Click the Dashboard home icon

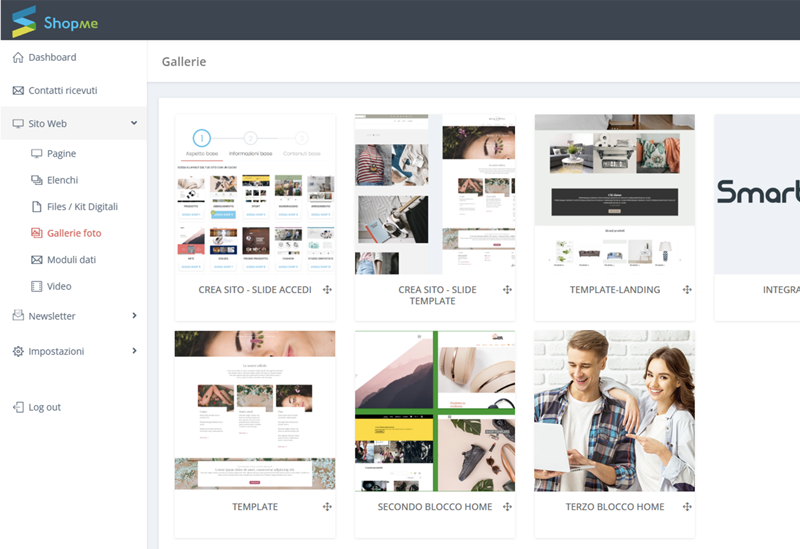(18, 57)
